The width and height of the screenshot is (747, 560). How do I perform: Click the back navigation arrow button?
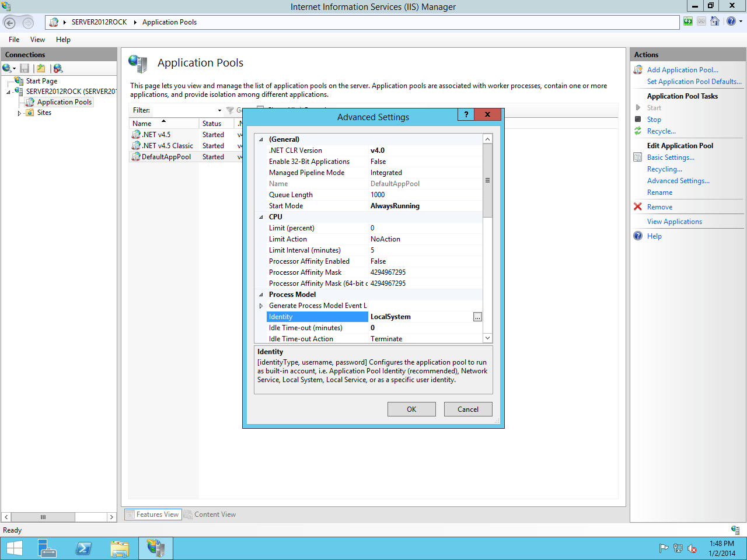tap(9, 23)
